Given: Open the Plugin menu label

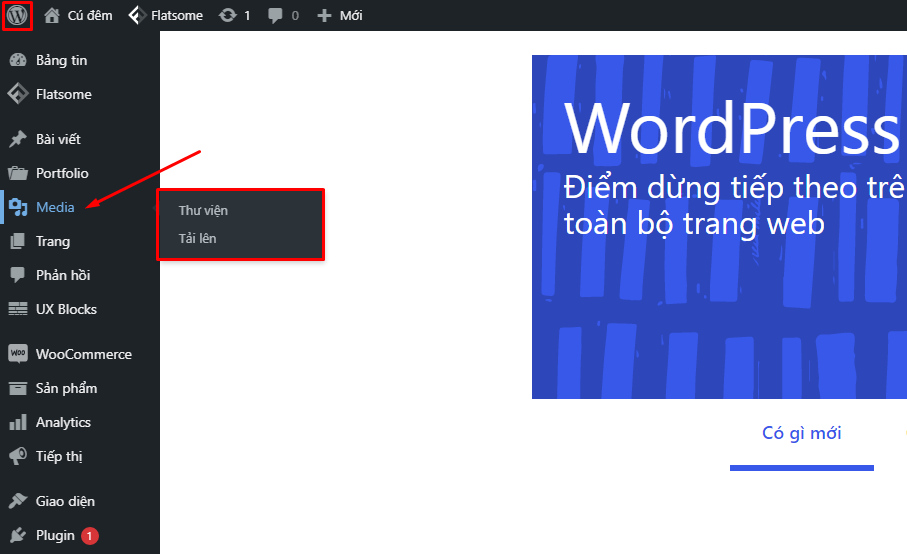Looking at the screenshot, I should [55, 535].
